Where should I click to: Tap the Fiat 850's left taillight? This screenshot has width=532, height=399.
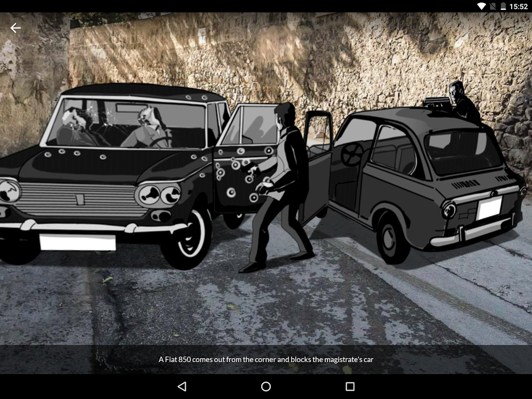(x=448, y=209)
